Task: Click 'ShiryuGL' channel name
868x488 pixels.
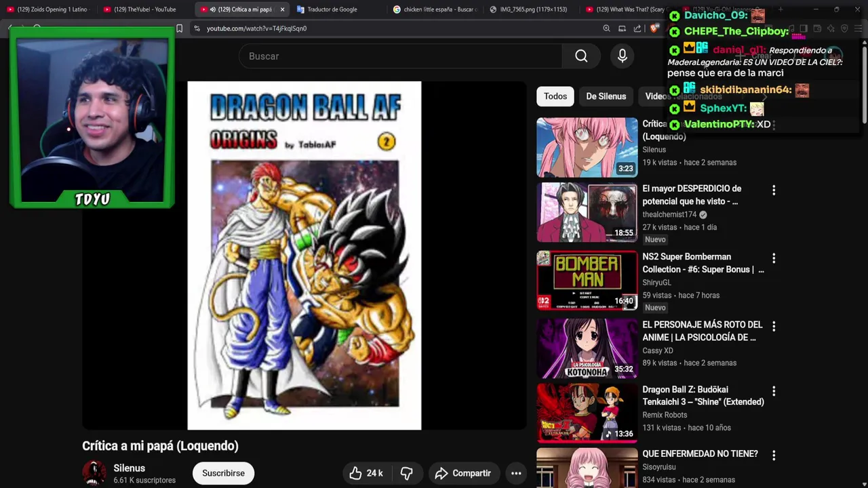Action: pyautogui.click(x=656, y=283)
